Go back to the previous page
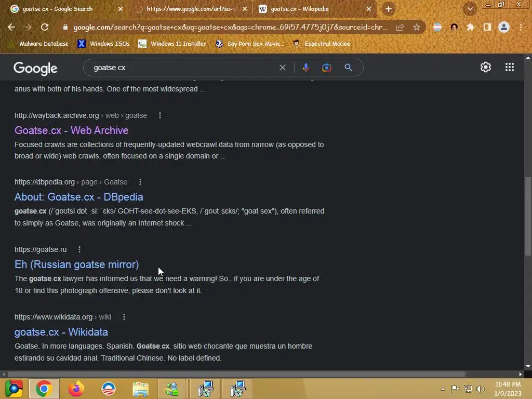 11,27
